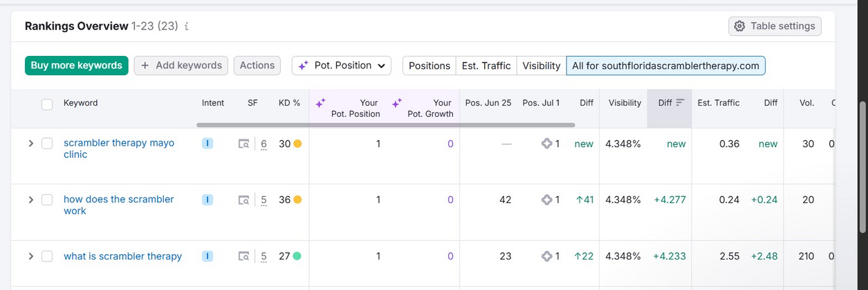Sort by the Visibility column header
This screenshot has width=868, height=290.
(625, 103)
